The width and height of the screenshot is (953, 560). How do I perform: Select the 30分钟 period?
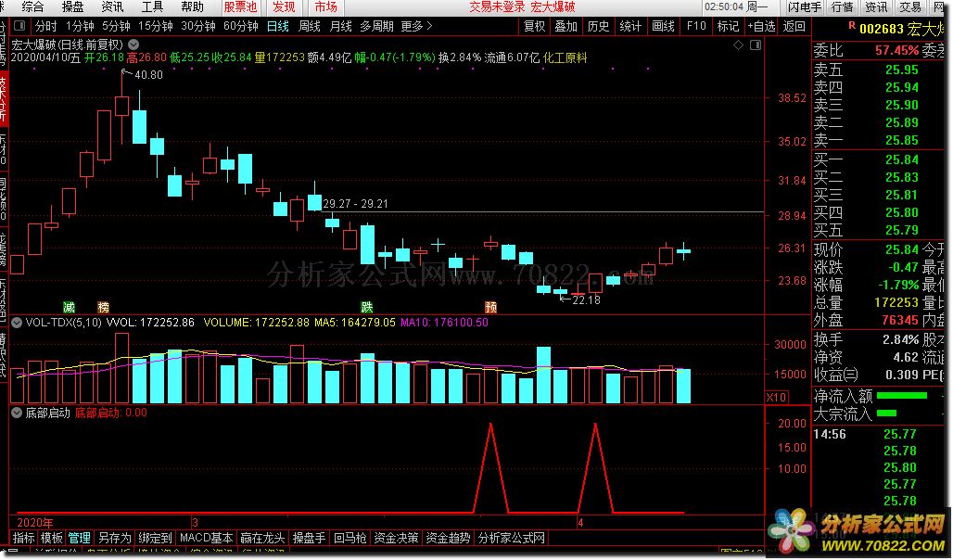click(198, 26)
